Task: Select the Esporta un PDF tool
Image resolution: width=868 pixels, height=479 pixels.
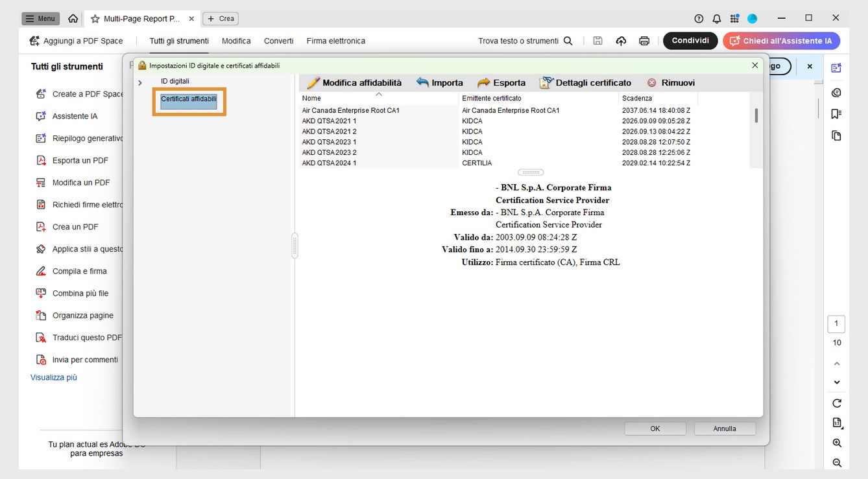Action: 72,160
